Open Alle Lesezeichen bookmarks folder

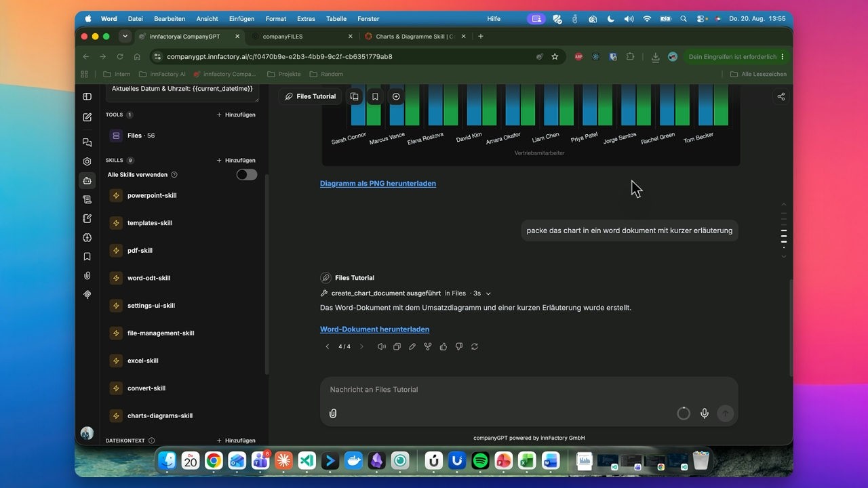758,74
